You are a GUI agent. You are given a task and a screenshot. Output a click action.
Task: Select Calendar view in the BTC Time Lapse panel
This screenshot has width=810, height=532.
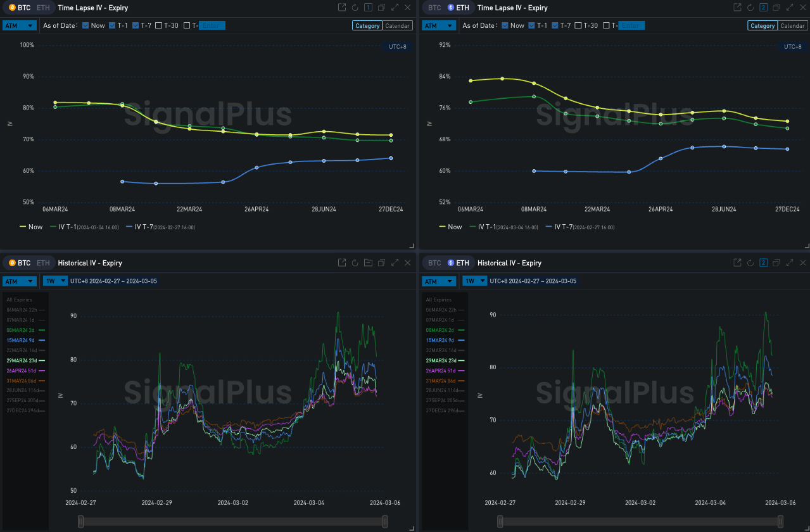(x=398, y=26)
